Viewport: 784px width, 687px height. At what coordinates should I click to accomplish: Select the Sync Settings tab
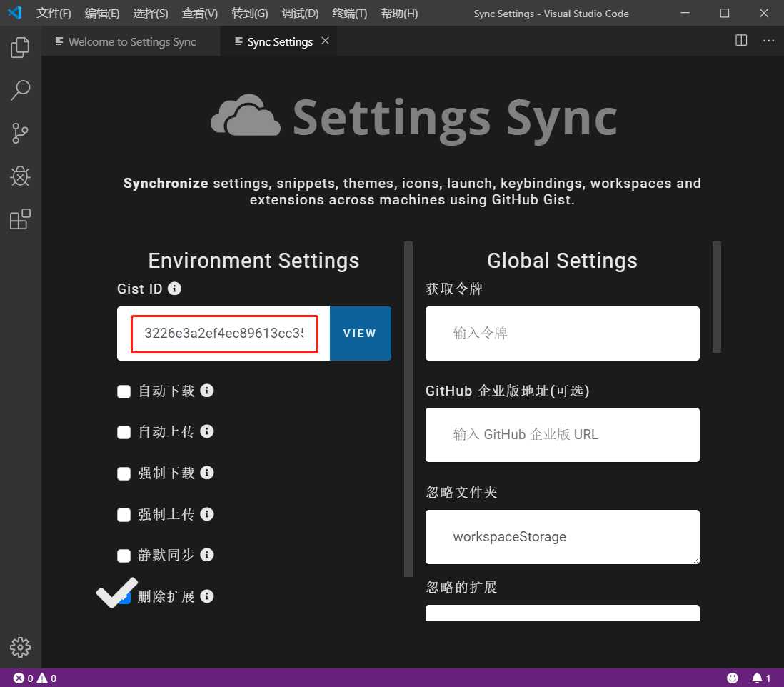click(279, 41)
